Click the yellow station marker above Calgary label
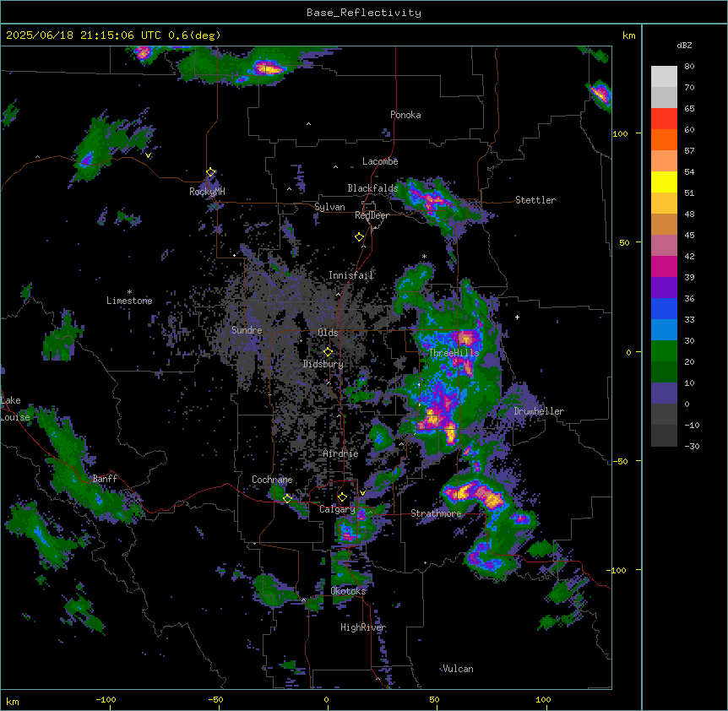728x711 pixels. pyautogui.click(x=343, y=497)
